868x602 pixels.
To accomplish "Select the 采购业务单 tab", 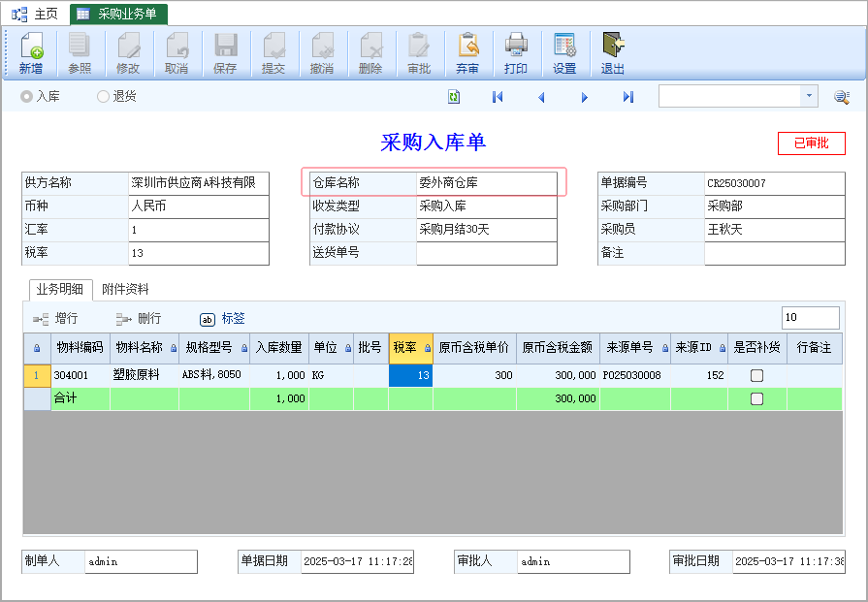I will (118, 14).
